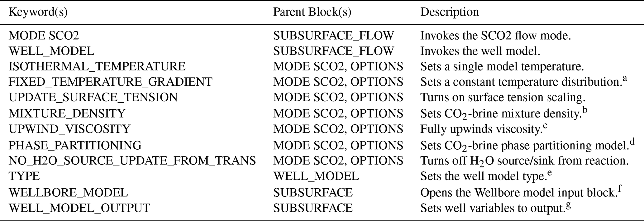Click the Parent Block(s) column header

tap(312, 12)
